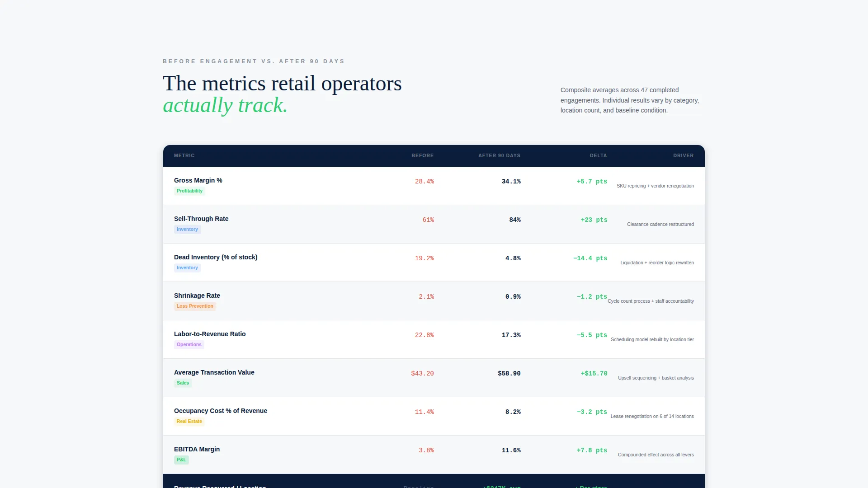
Task: Click the 61% before value
Action: click(428, 220)
